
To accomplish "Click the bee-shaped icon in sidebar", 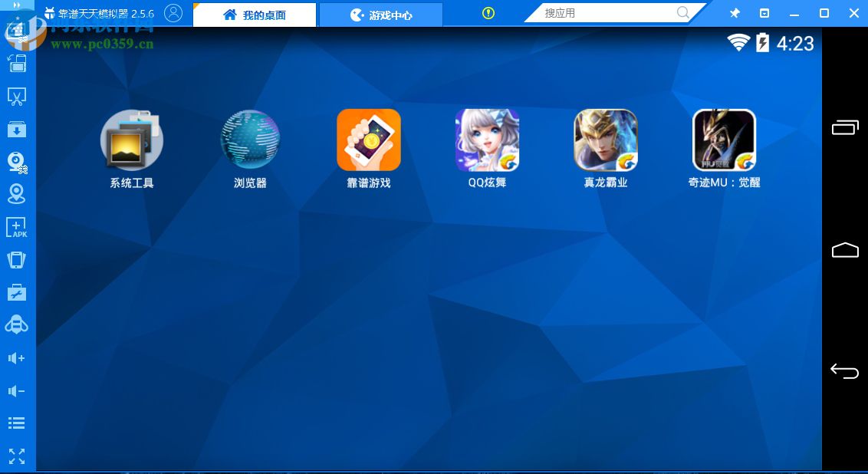I will point(17,325).
